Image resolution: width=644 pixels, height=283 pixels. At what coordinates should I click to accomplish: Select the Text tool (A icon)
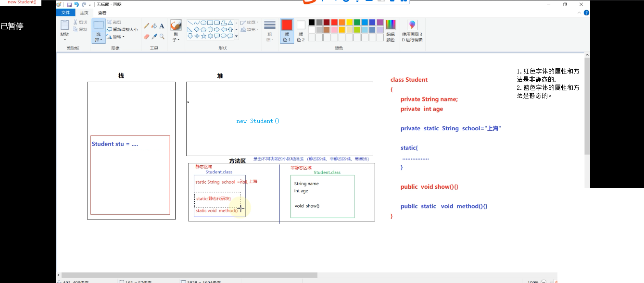pos(162,26)
